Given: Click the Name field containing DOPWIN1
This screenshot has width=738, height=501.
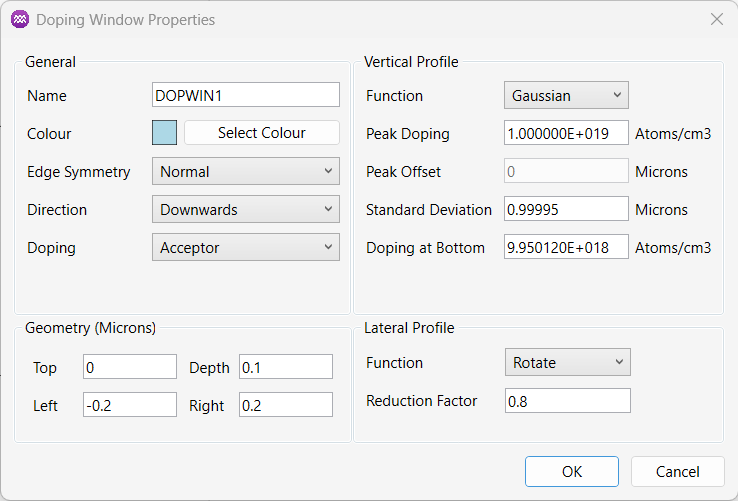Looking at the screenshot, I should tap(246, 95).
